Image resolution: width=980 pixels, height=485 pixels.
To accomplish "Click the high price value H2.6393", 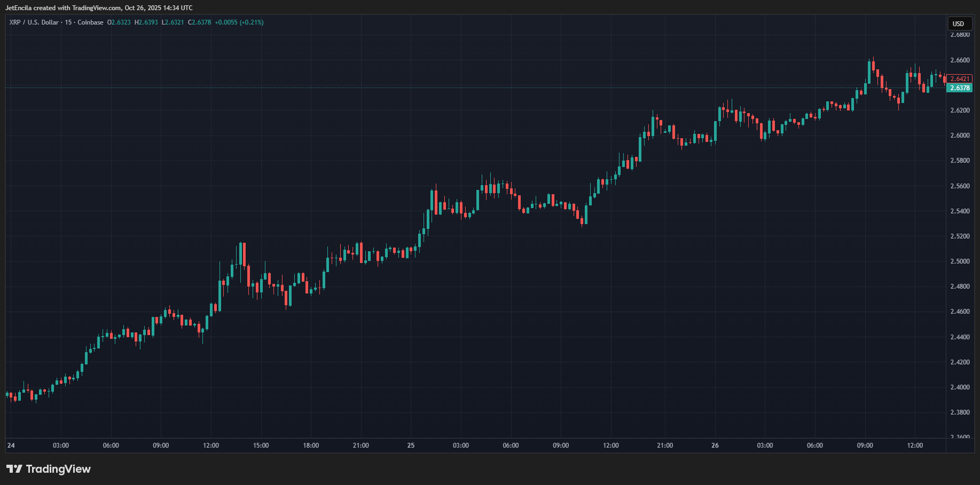I will (146, 22).
